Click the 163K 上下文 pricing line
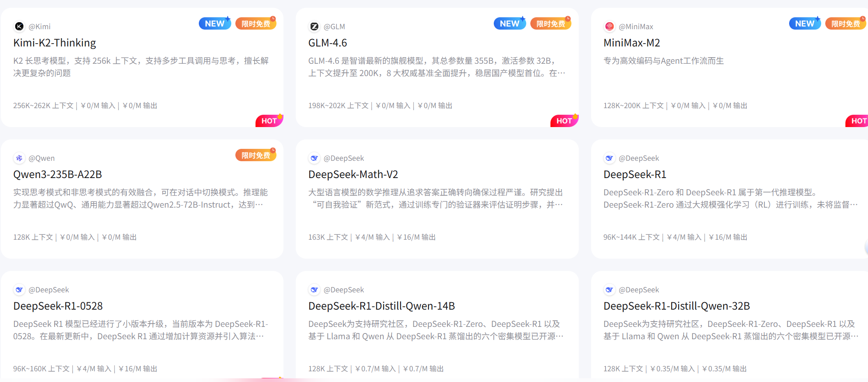 pos(372,237)
